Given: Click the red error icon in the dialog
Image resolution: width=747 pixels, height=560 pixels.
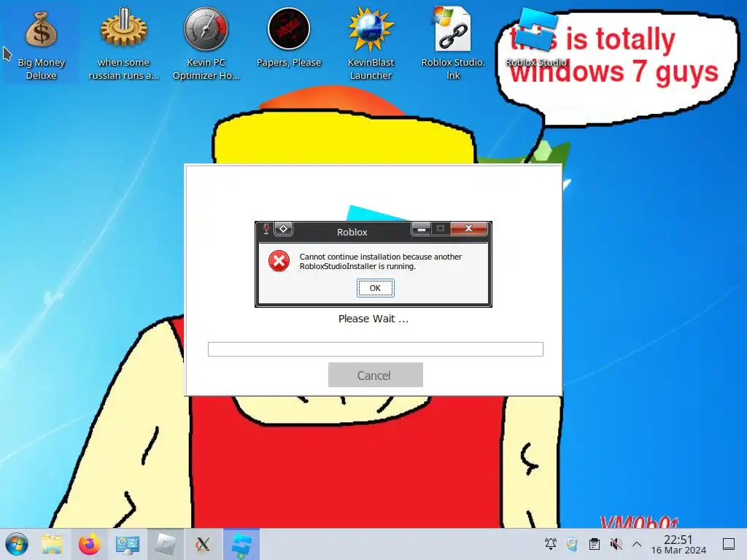Looking at the screenshot, I should pyautogui.click(x=279, y=261).
